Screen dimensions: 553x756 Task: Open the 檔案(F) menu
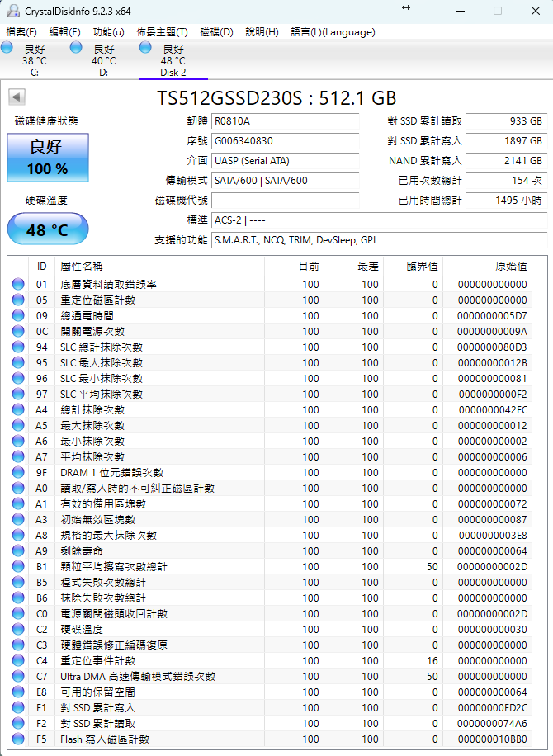(21, 32)
